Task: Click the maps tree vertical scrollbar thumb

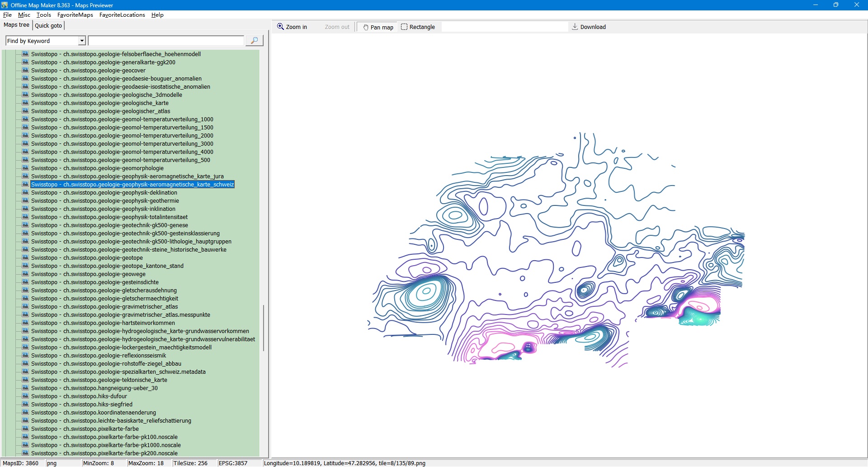Action: (264, 328)
